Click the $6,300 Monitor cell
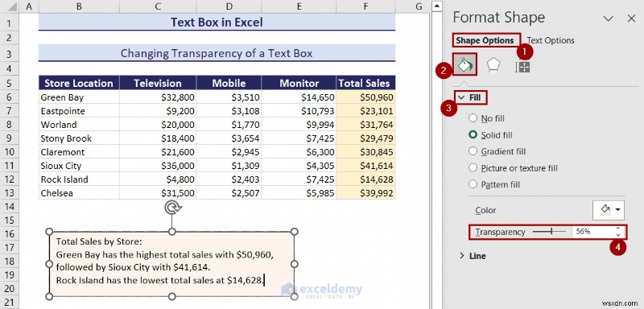This screenshot has height=309, width=644. pos(299,152)
